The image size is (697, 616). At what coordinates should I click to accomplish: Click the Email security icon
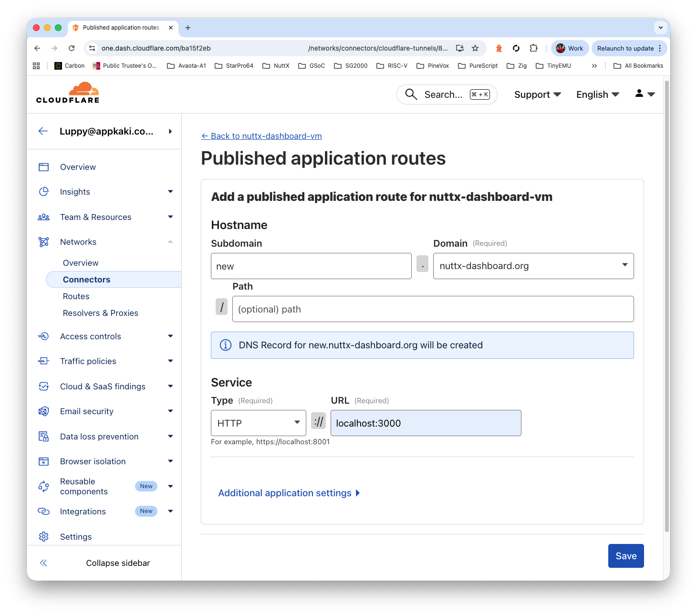(43, 411)
